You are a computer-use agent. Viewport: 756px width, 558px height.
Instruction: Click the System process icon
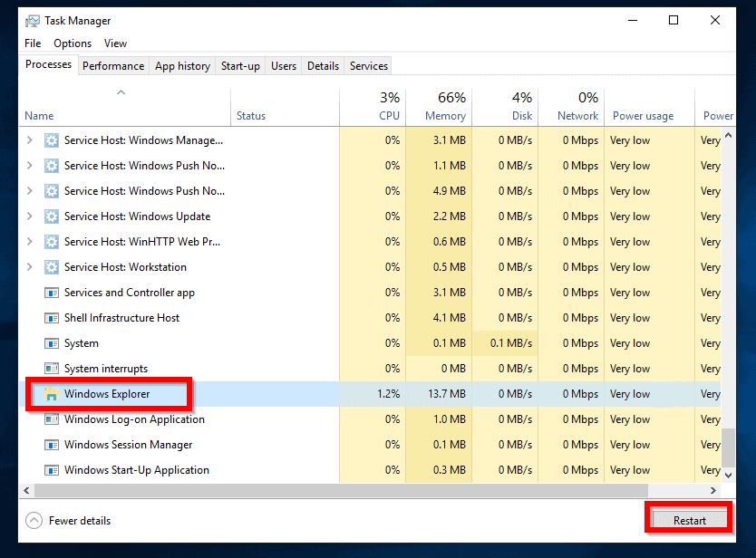point(52,343)
